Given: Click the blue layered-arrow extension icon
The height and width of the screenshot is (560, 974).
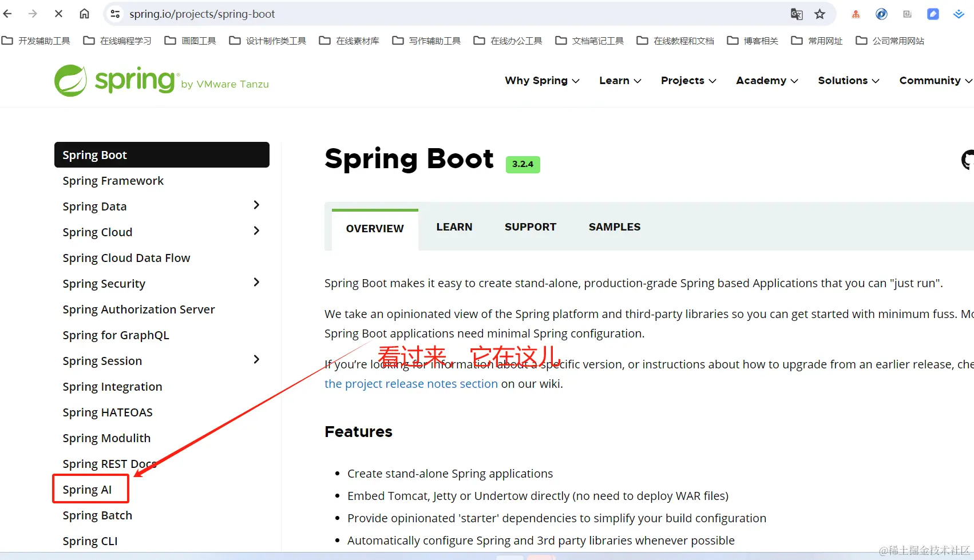Looking at the screenshot, I should [959, 14].
